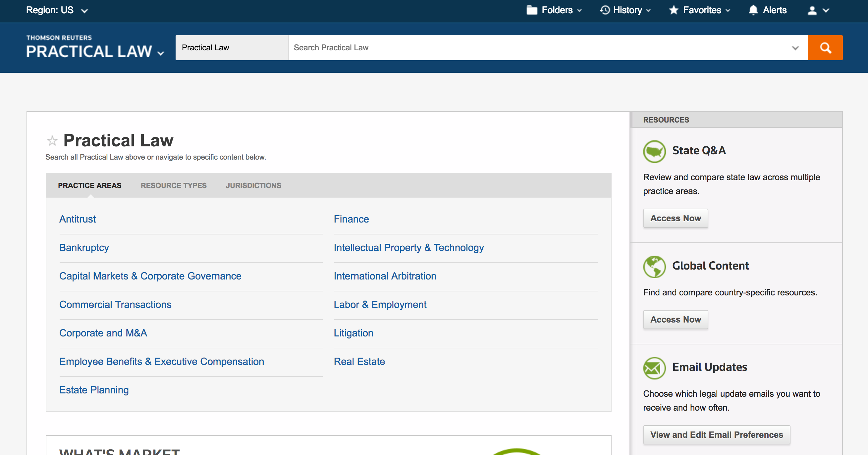
Task: Open the Real Estate practice area
Action: [359, 361]
